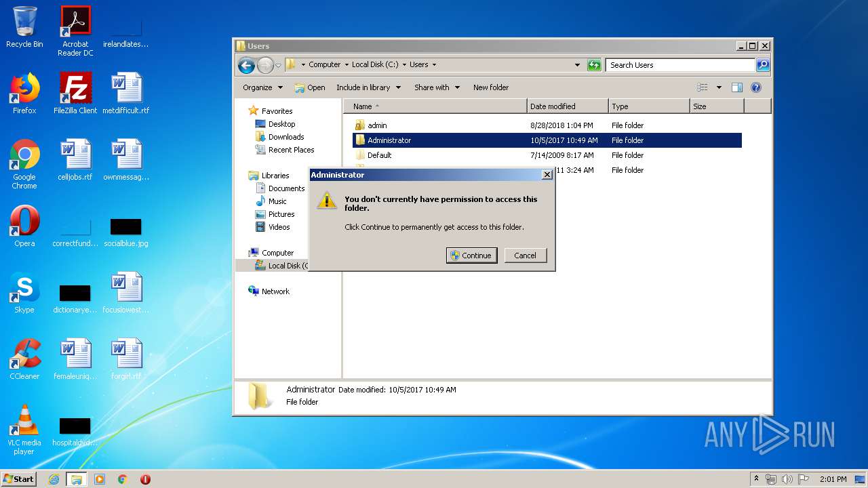Sort by Date modified column header
Viewport: 868px width, 488px height.
(568, 106)
